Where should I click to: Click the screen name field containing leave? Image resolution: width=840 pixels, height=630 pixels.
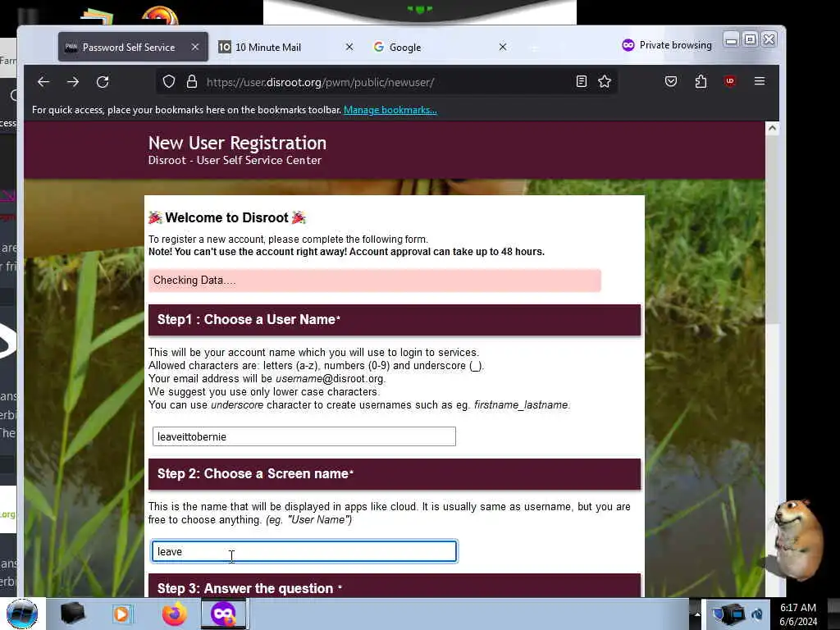304,551
